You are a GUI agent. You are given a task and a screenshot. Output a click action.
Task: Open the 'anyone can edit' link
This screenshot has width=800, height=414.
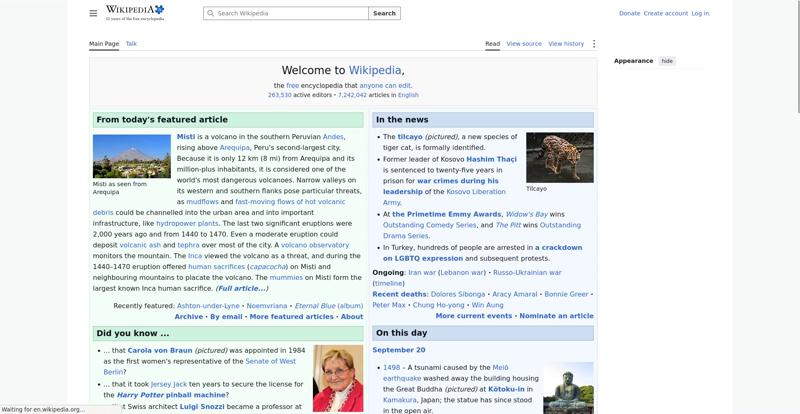[x=385, y=86]
